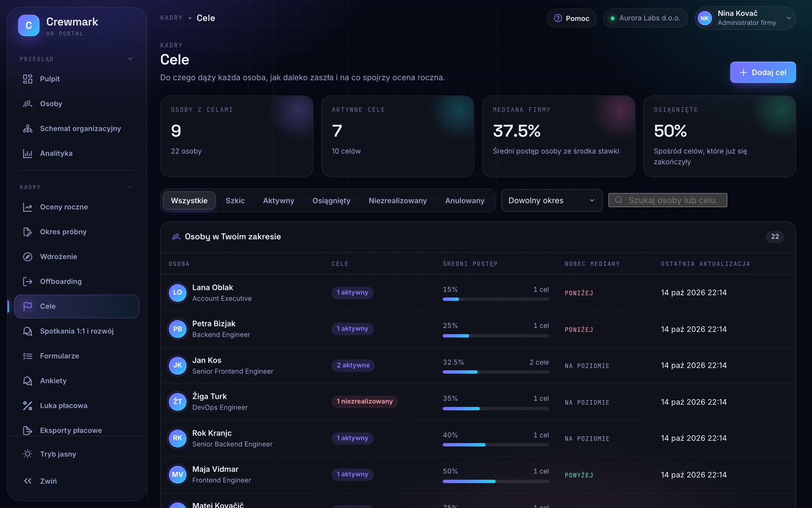Open the Eksporty płacowe icon
Image resolution: width=812 pixels, height=508 pixels.
point(27,431)
